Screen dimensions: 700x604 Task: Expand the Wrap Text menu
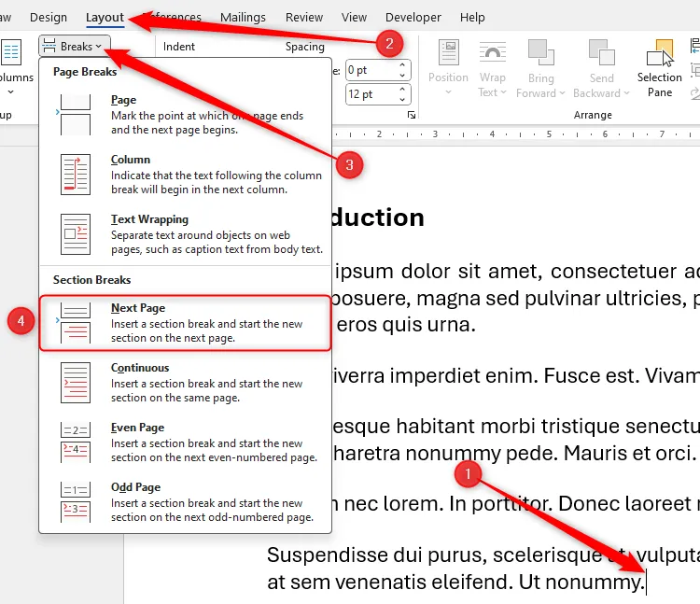click(x=492, y=91)
